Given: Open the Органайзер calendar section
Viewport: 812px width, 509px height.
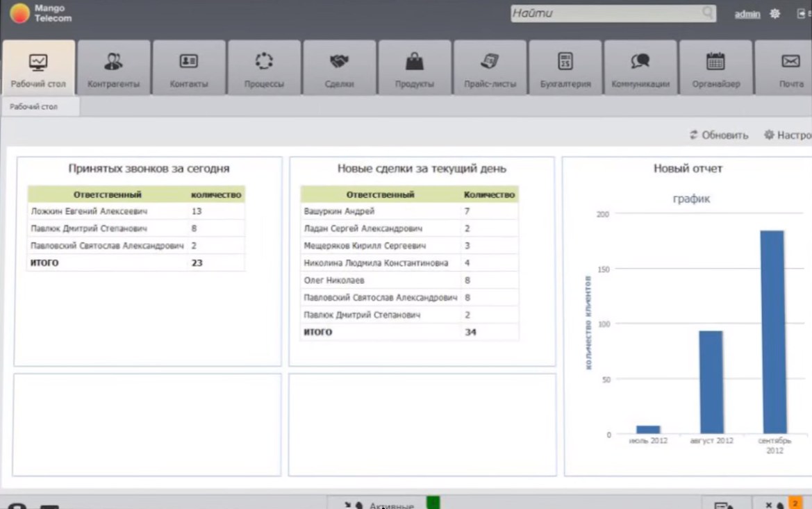Looking at the screenshot, I should [715, 68].
